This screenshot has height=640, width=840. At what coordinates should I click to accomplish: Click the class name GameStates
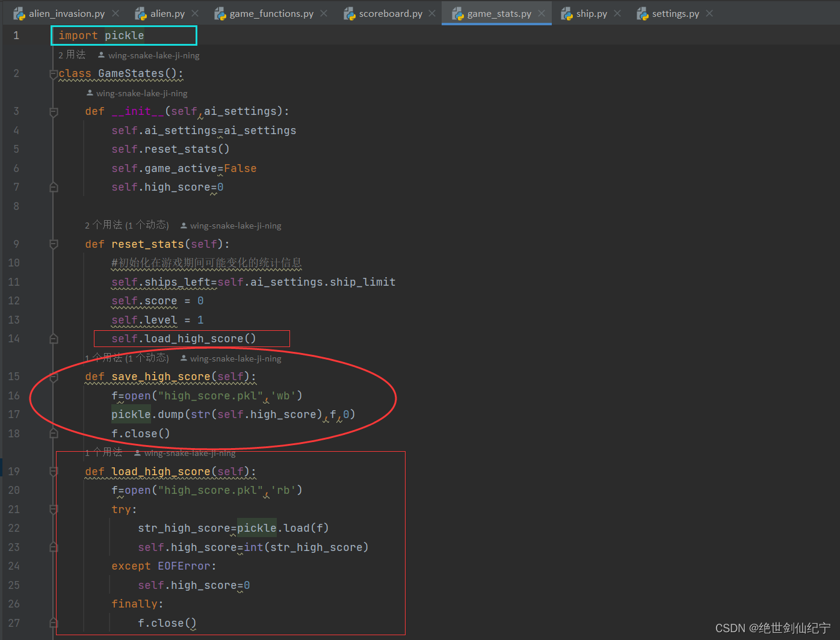[x=131, y=73]
